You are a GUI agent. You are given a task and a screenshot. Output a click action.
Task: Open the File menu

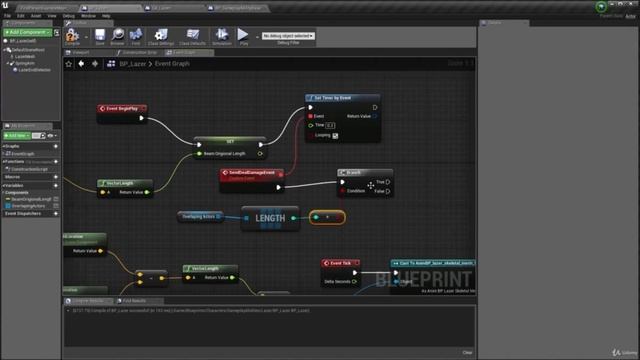(x=7, y=16)
